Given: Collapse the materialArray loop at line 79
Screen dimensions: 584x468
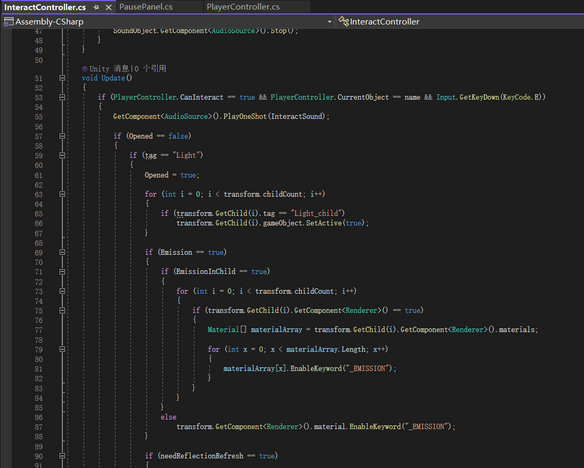Looking at the screenshot, I should pos(62,349).
